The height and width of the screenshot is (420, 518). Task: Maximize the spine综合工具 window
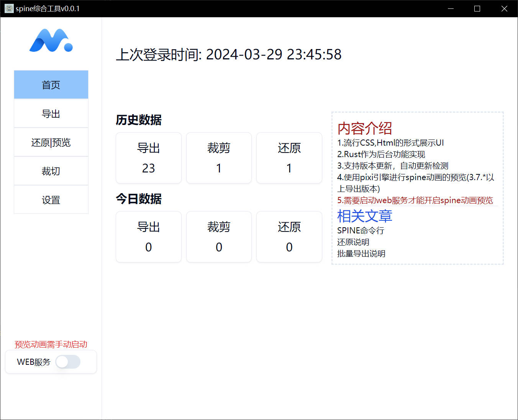[477, 8]
